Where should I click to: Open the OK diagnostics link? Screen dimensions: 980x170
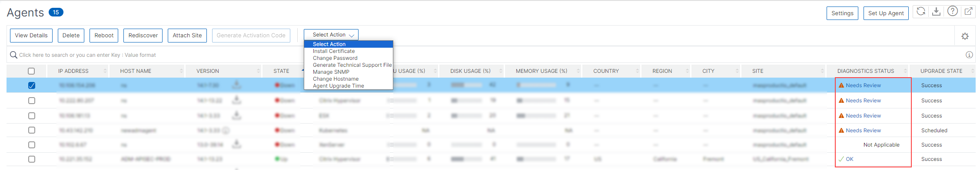coord(850,159)
